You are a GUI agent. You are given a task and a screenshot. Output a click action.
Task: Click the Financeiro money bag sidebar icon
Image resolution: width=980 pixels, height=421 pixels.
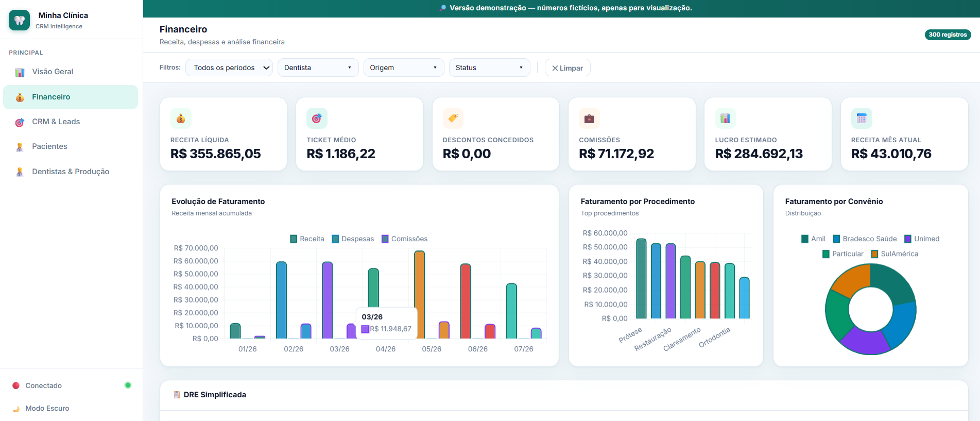coord(20,97)
